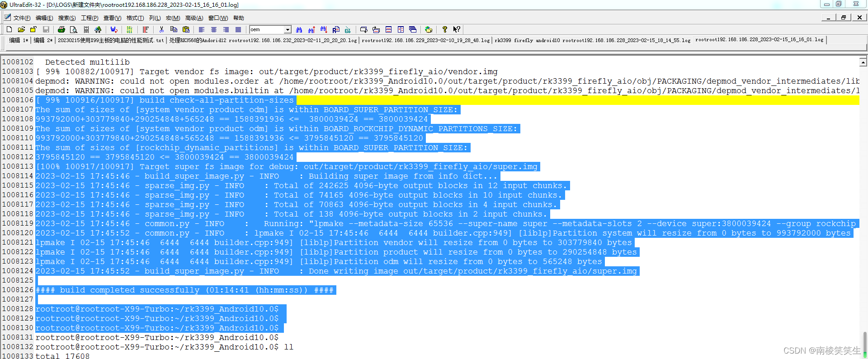Click the Right align icon
The width and height of the screenshot is (868, 359).
click(226, 29)
